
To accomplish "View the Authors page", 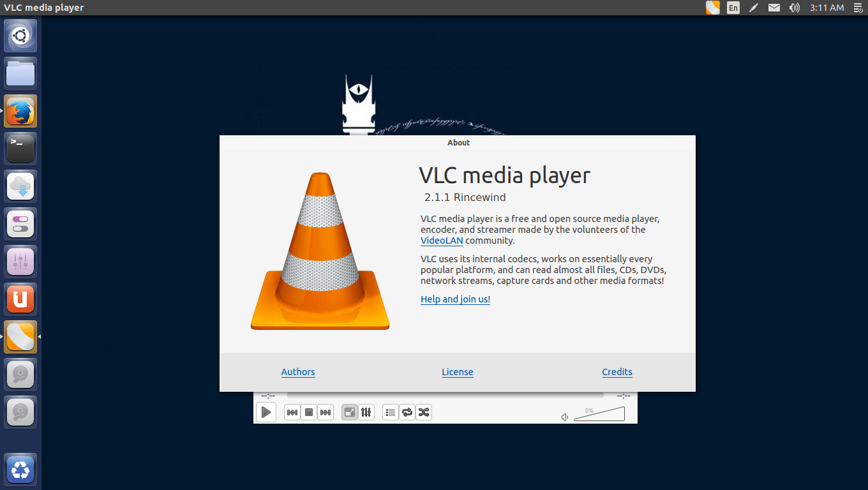I will click(298, 372).
